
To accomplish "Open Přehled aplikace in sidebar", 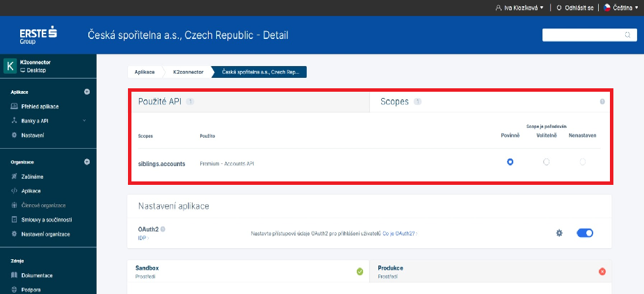I will pos(40,106).
